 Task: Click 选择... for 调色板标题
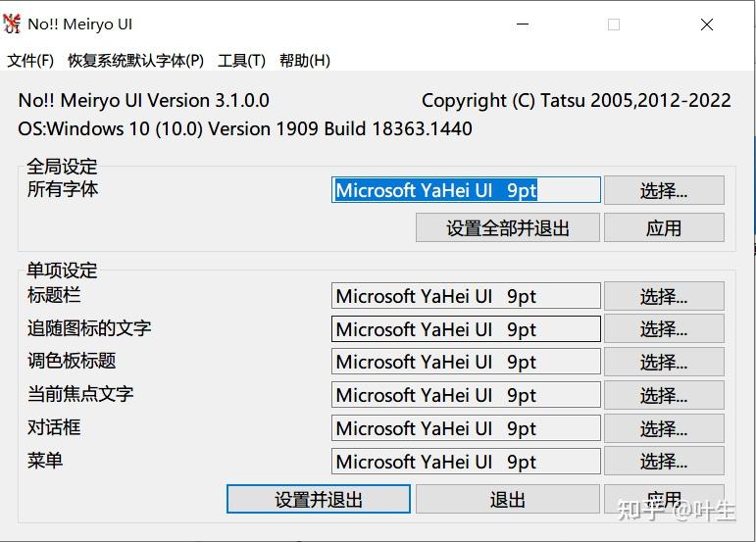[x=664, y=363]
